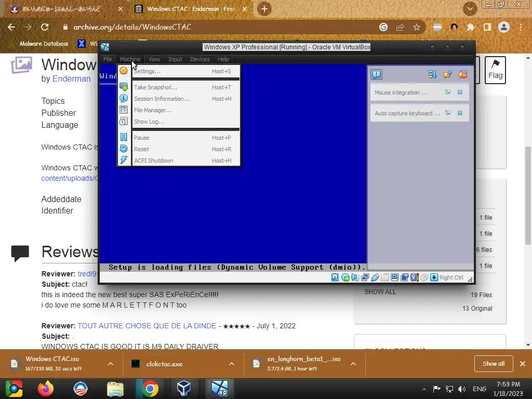The height and width of the screenshot is (399, 532).
Task: Click the keep finished progresses icon
Action: point(447,74)
